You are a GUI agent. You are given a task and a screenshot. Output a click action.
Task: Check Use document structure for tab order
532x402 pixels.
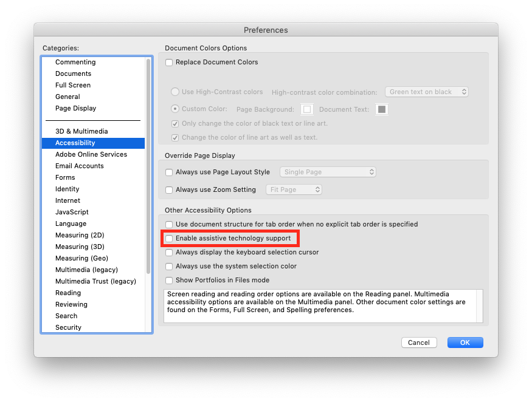coord(168,224)
